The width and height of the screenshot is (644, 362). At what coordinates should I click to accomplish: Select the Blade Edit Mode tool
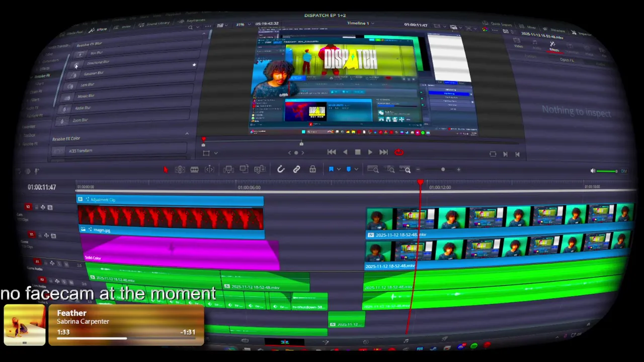click(x=209, y=170)
